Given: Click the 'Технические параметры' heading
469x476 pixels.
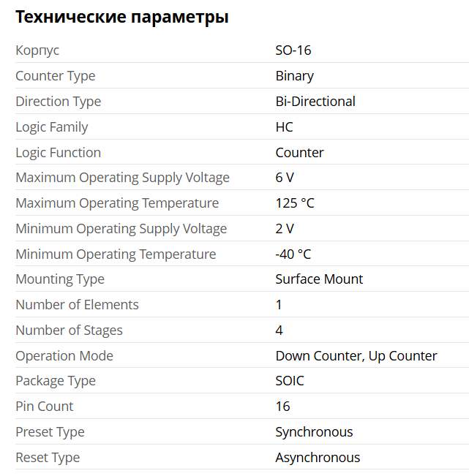Looking at the screenshot, I should 122,18.
